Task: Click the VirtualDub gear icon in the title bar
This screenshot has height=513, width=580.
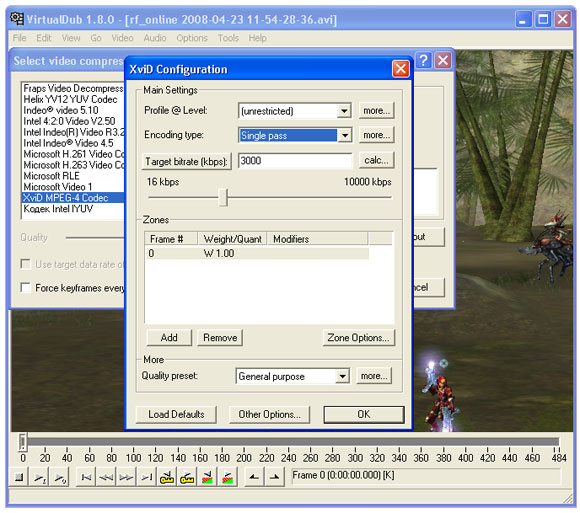Action: click(x=17, y=18)
